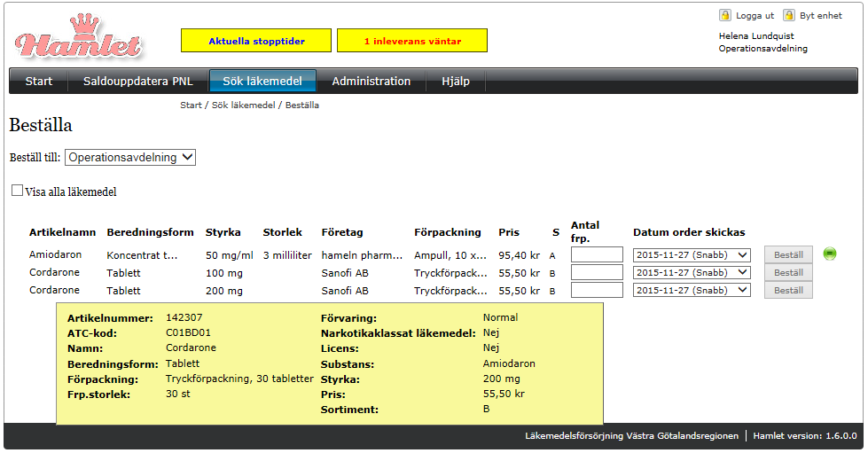Open the order date dropdown for Cordarone 200 mg
Viewport: 868px width, 453px height.
pos(692,290)
